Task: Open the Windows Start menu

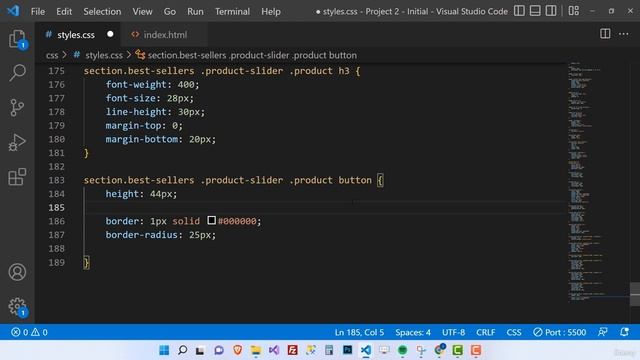Action: (x=164, y=350)
